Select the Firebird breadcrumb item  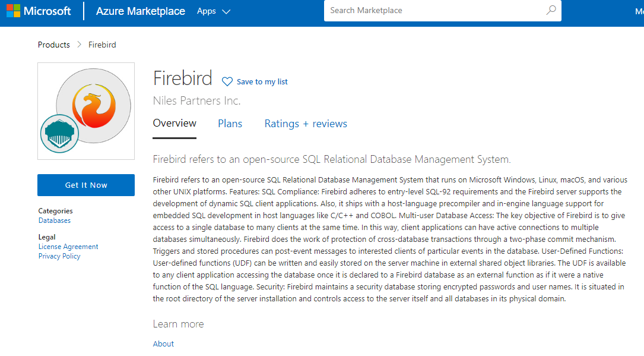[102, 45]
